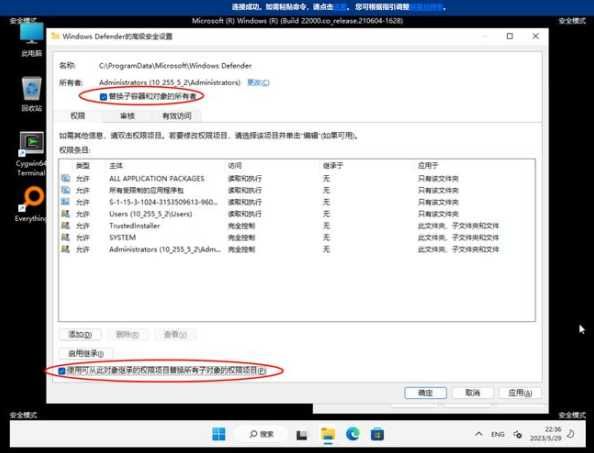Launch the Cygwin64 Terminal desktop shortcut
The height and width of the screenshot is (453, 594).
(x=31, y=154)
